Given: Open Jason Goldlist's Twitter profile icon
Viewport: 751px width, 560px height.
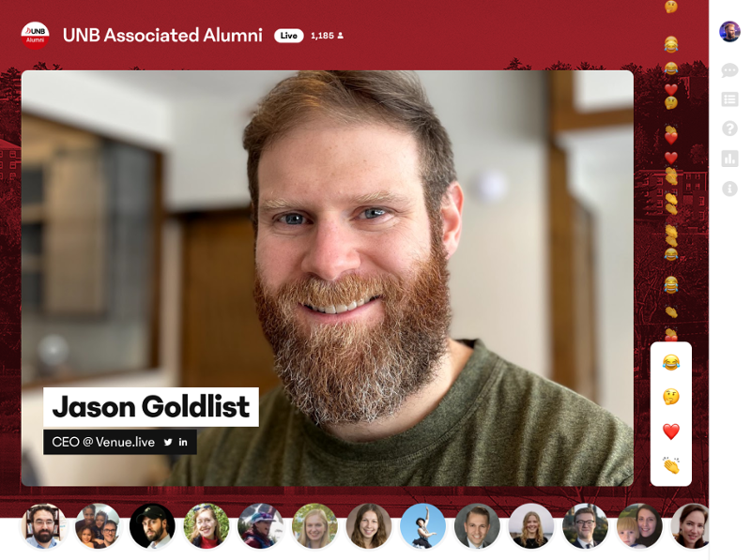Looking at the screenshot, I should click(x=168, y=442).
